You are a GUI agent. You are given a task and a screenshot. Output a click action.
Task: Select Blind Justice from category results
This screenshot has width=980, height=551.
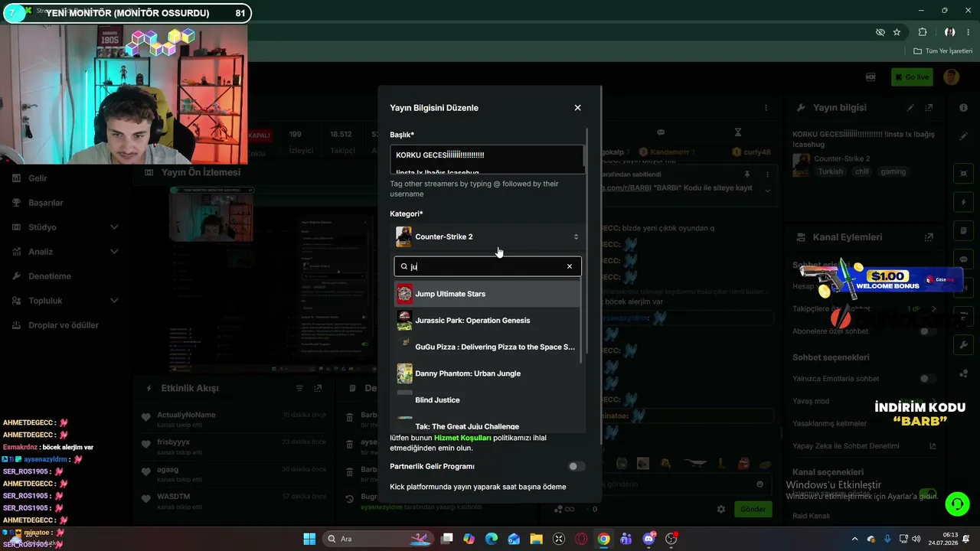click(x=487, y=400)
